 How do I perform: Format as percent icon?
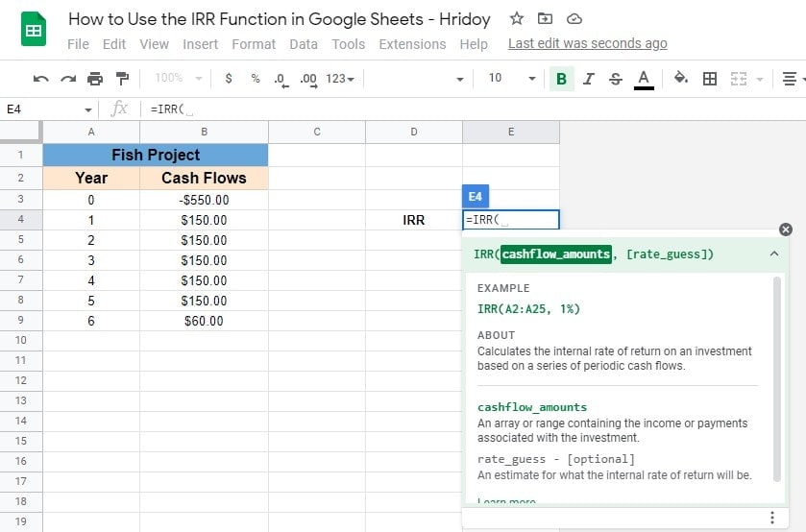[x=256, y=78]
